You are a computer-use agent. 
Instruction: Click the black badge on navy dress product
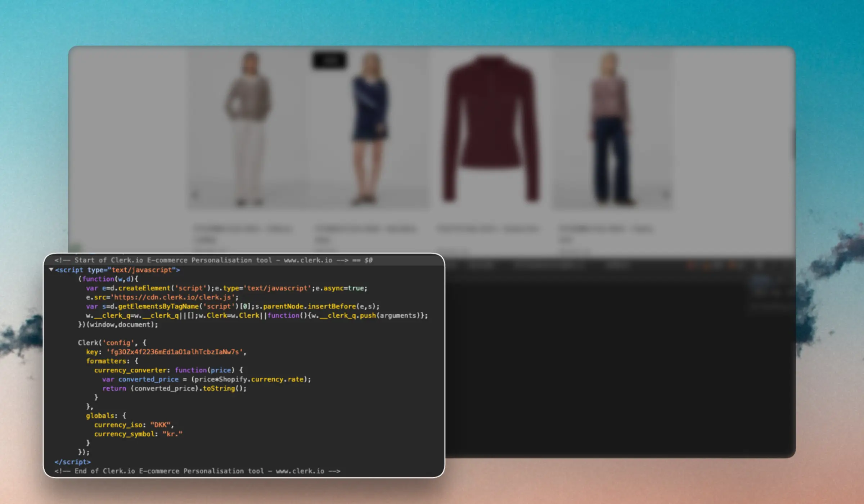click(x=329, y=60)
